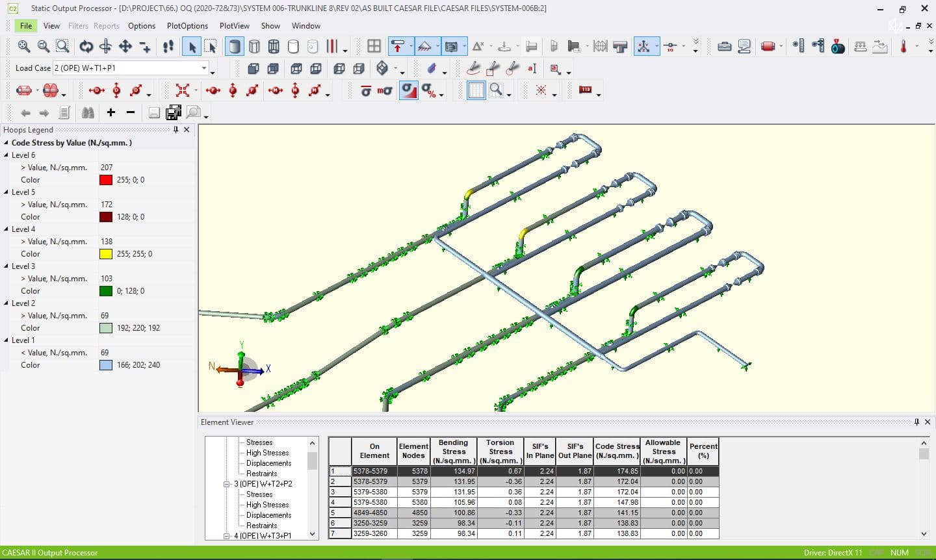The height and width of the screenshot is (560, 936).
Task: Toggle the highlighted code stress σ display
Action: pyautogui.click(x=408, y=91)
